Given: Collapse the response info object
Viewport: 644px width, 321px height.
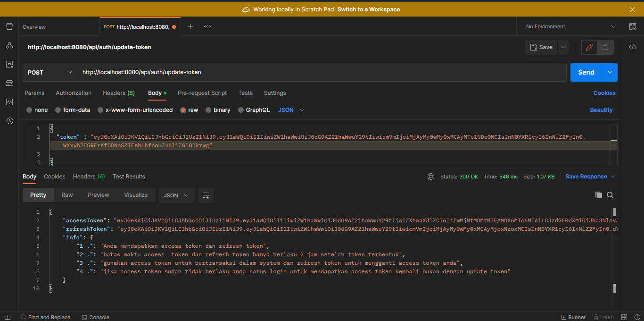Looking at the screenshot, I should tap(91, 237).
